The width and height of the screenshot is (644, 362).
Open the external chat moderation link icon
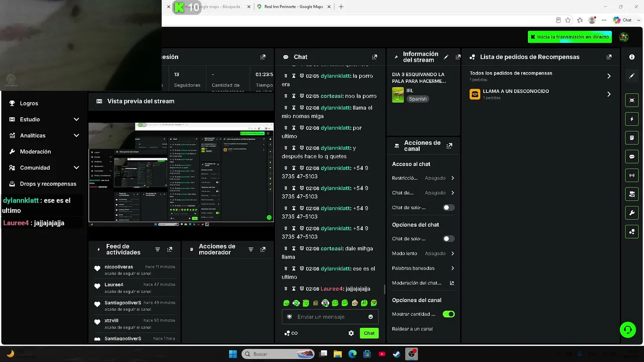(x=452, y=283)
